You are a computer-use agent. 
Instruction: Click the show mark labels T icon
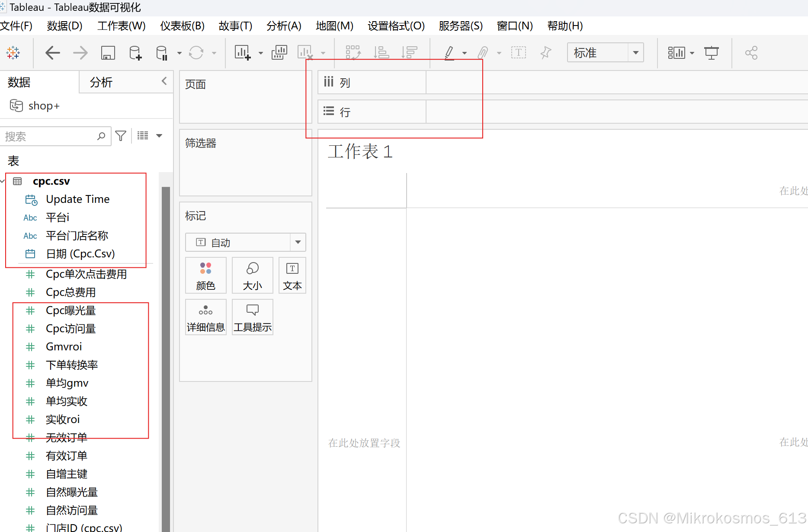[519, 53]
